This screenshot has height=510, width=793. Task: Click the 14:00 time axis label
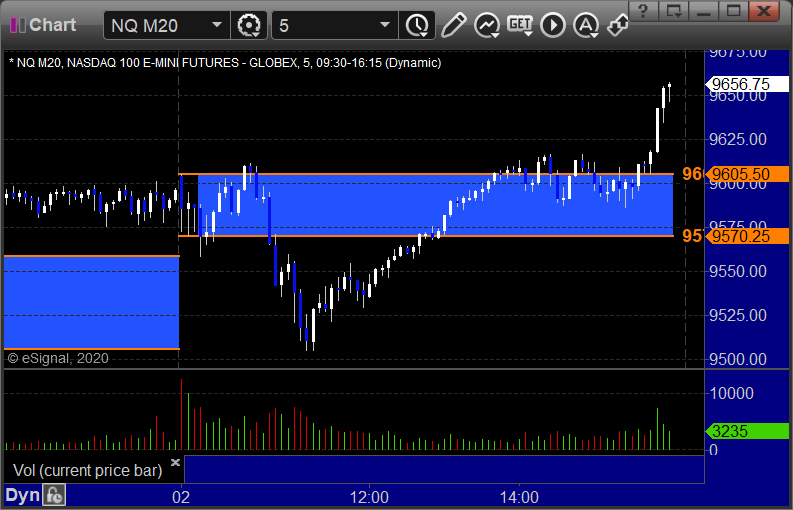coord(519,497)
